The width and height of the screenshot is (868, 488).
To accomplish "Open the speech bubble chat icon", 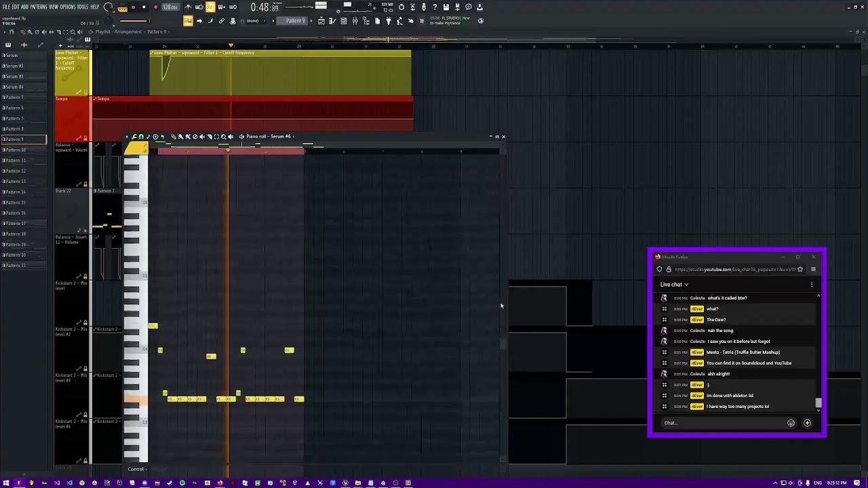I will (469, 7).
